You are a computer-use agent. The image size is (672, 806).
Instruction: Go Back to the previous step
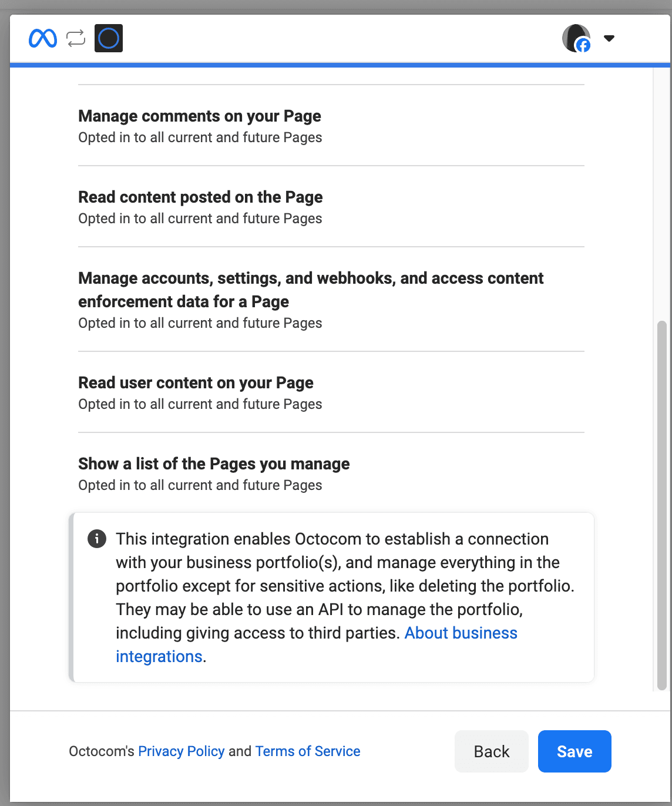click(491, 751)
